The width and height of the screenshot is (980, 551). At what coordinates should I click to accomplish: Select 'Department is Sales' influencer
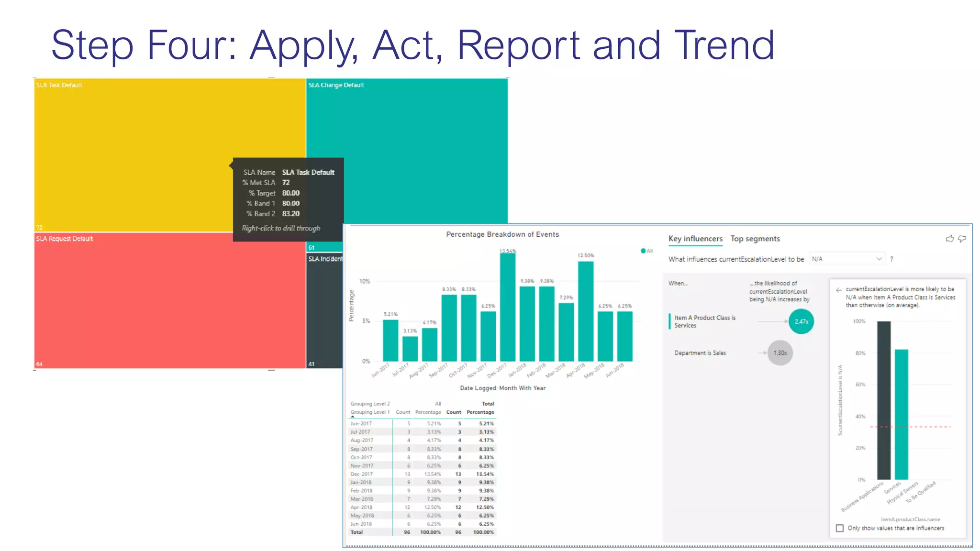click(700, 353)
